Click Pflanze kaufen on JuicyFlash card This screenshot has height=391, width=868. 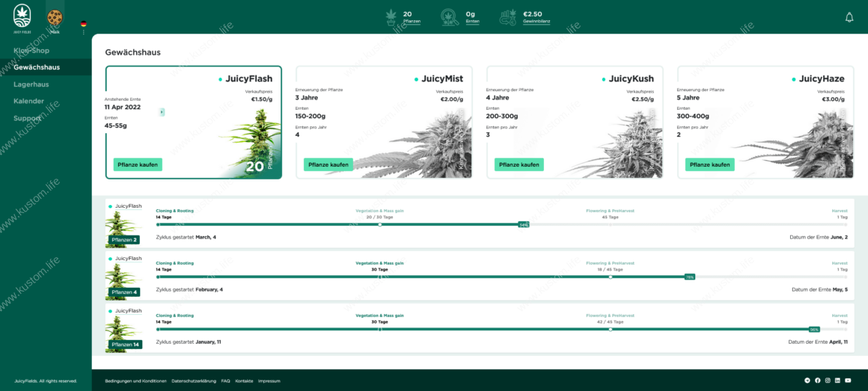tap(138, 164)
